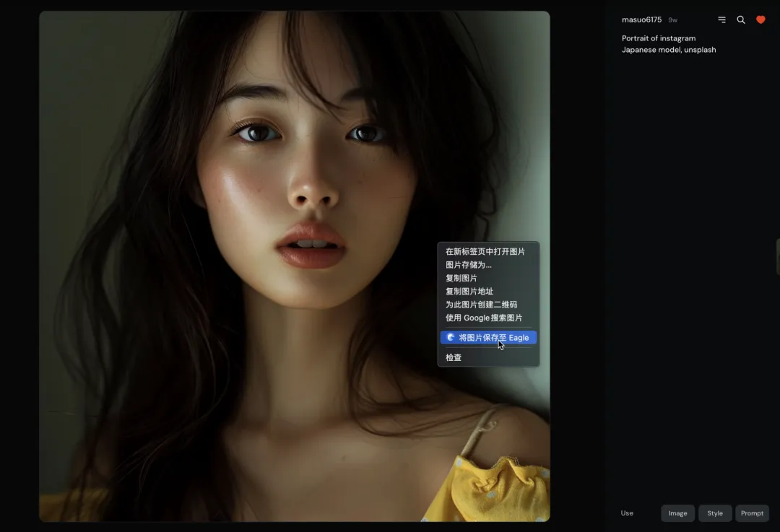
Task: Save image via 将图片保存至 Eagle
Action: point(488,338)
